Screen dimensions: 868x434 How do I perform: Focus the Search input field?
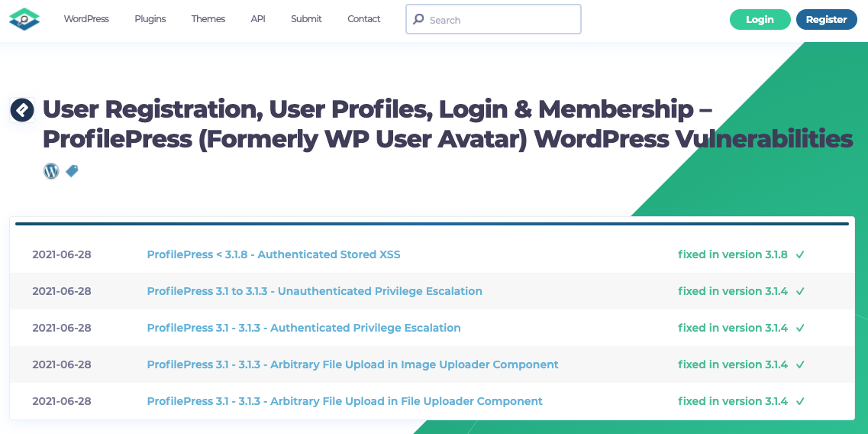click(493, 19)
